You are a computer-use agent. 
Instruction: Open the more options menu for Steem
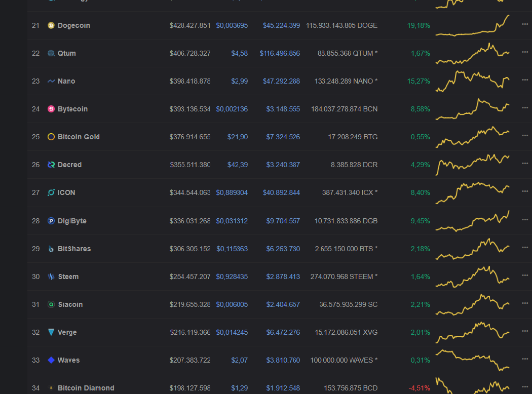pyautogui.click(x=525, y=275)
